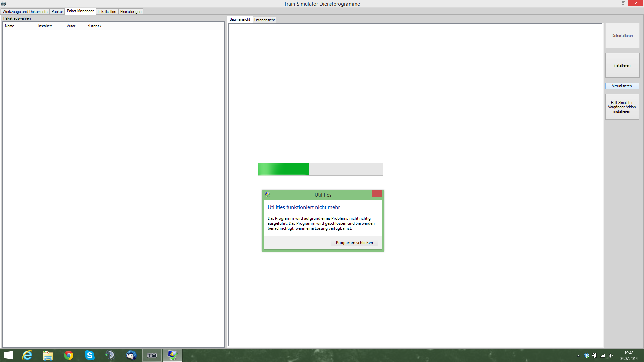Close the Utilities error dialog
This screenshot has width=644, height=362.
377,194
